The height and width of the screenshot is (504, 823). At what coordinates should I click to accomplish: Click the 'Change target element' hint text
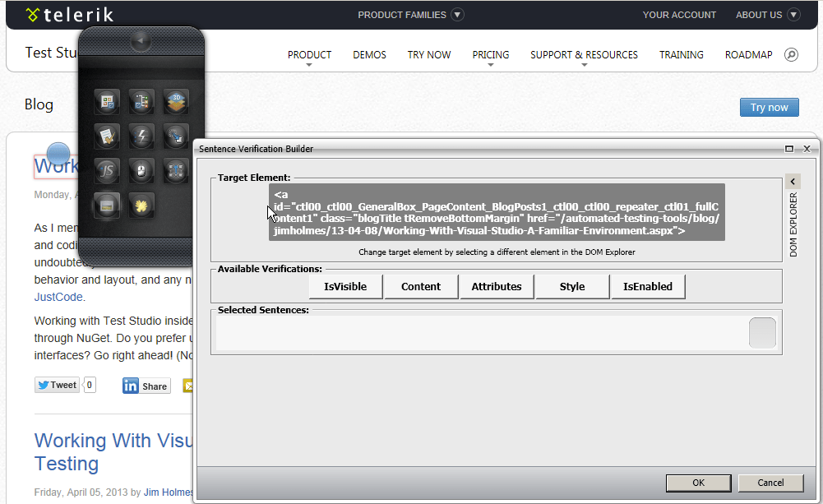[497, 252]
